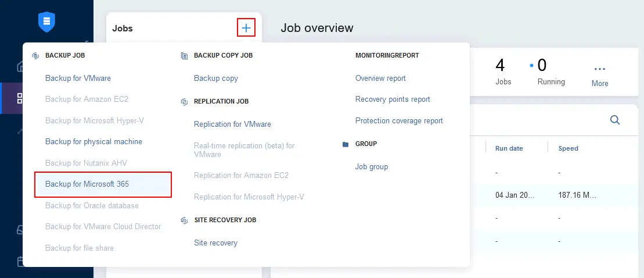Choose Backup for physical machine
The width and height of the screenshot is (644, 278).
[x=93, y=141]
